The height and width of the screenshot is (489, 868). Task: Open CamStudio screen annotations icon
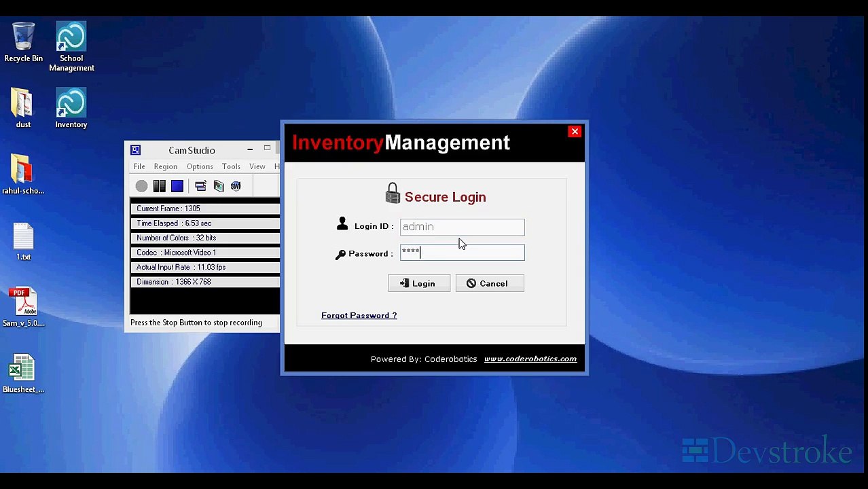200,186
